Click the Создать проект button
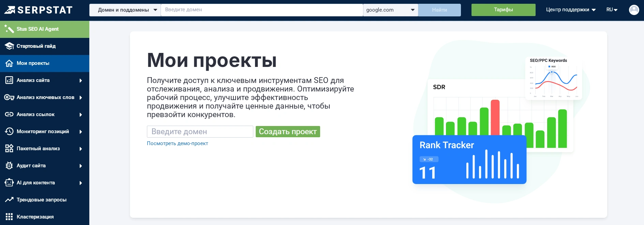 click(288, 131)
